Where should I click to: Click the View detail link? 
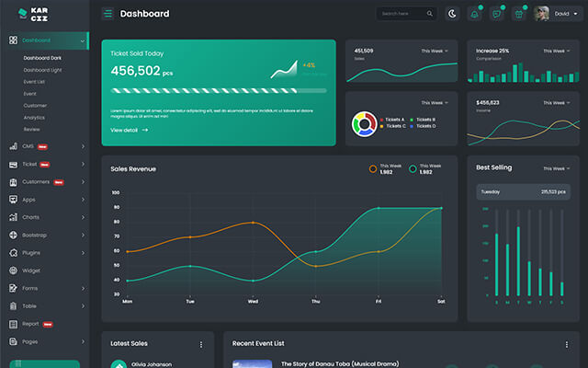pyautogui.click(x=129, y=131)
